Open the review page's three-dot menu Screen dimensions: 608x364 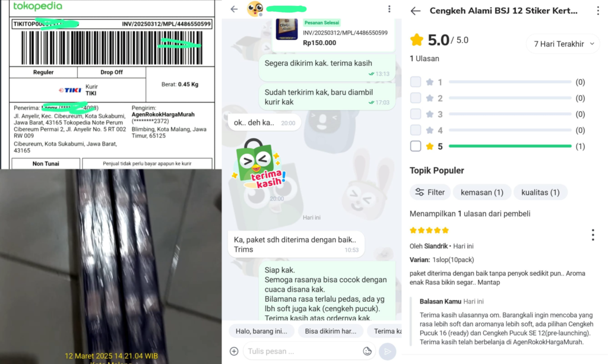(x=598, y=11)
